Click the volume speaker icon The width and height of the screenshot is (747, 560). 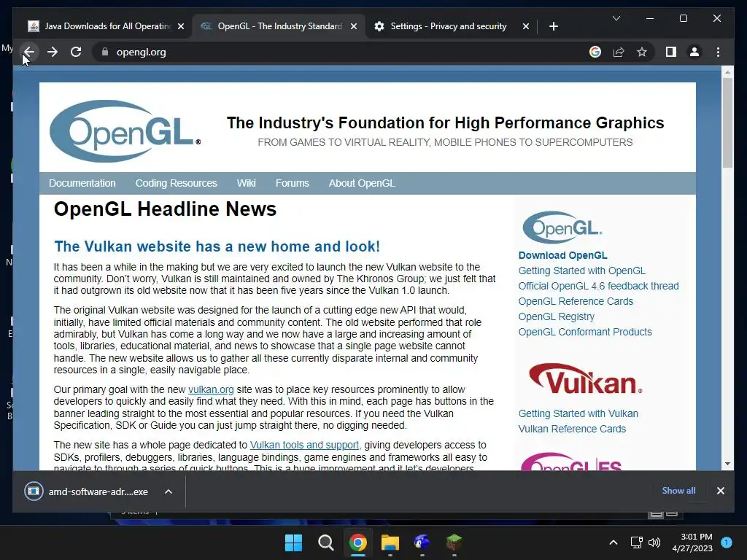pyautogui.click(x=654, y=542)
